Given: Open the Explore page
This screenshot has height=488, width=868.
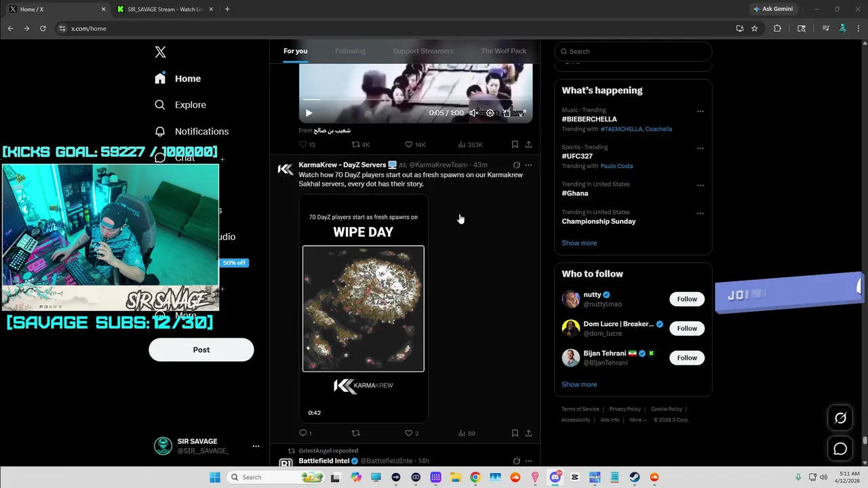Looking at the screenshot, I should [180, 105].
